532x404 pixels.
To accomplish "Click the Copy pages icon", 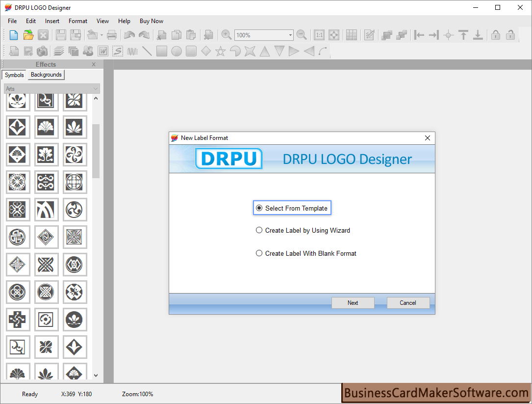I will pyautogui.click(x=177, y=35).
